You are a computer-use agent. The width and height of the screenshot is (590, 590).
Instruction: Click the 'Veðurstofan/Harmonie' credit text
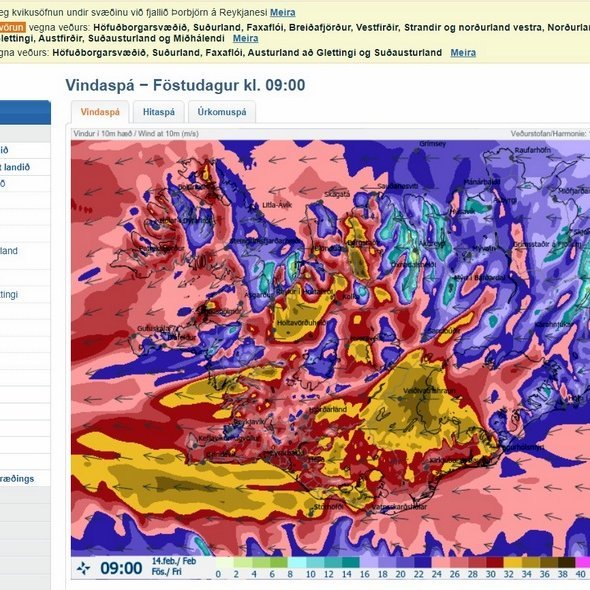coord(549,134)
